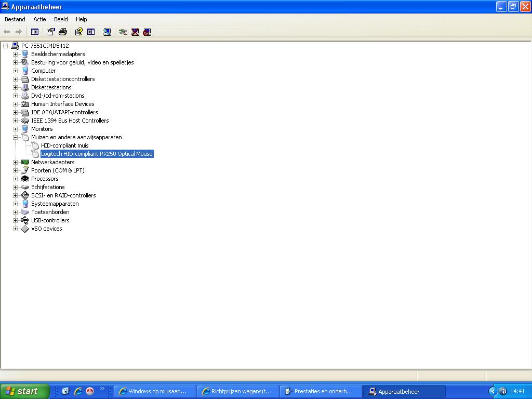Select Logitech HID-compliant RX250 Optical Mouse

(97, 154)
